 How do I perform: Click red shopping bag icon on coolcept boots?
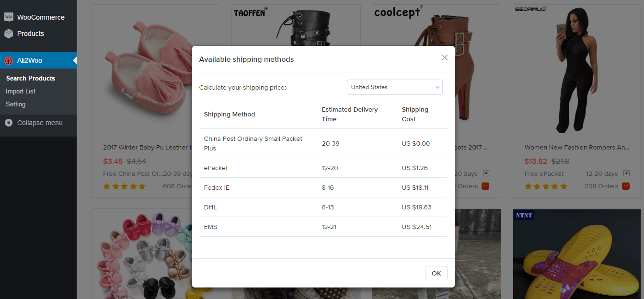pyautogui.click(x=485, y=186)
